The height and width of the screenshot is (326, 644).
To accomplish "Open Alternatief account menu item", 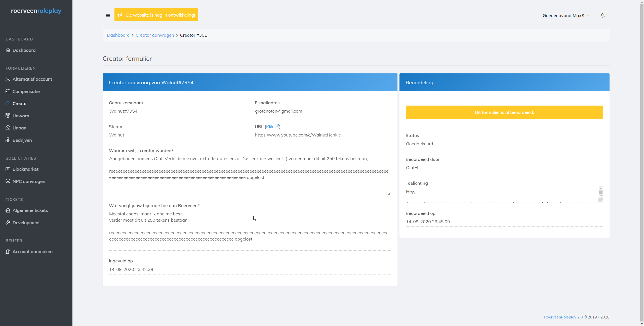I will [32, 79].
